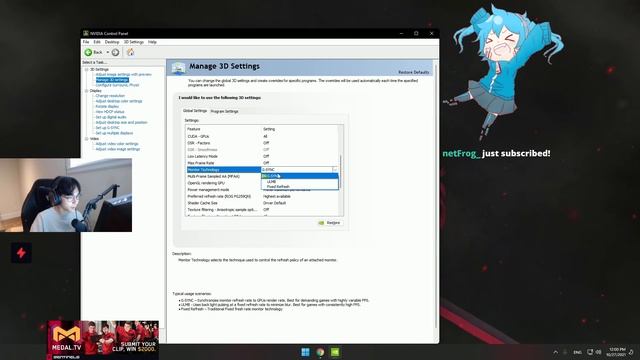640x360 pixels.
Task: Toggle the Monitor Technology dropdown arrow
Action: pos(335,169)
